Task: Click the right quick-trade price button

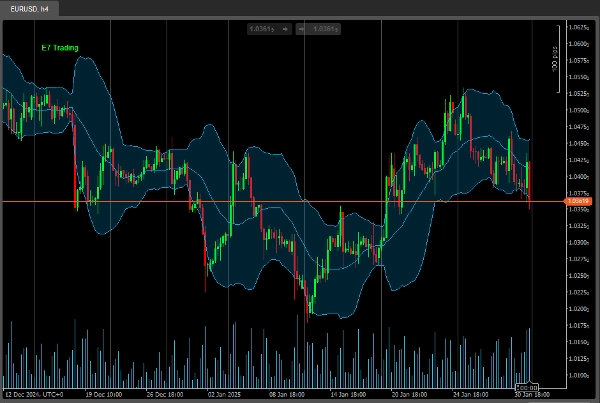Action: point(318,29)
